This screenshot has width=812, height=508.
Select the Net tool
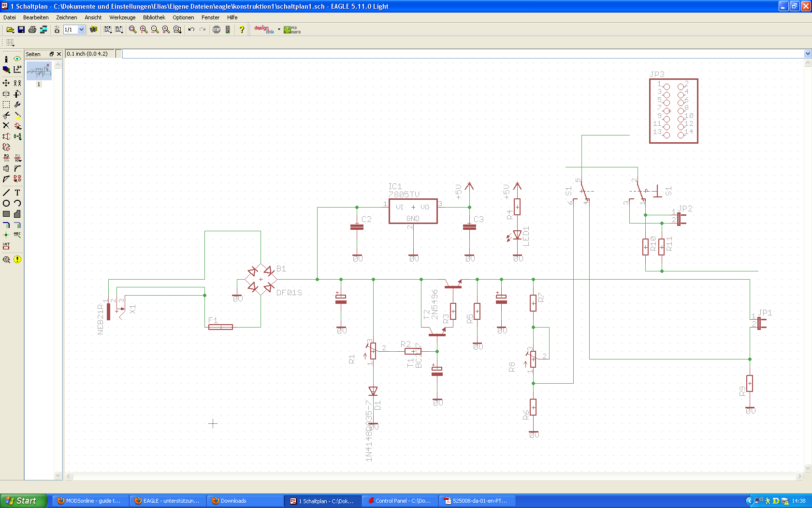(x=17, y=224)
